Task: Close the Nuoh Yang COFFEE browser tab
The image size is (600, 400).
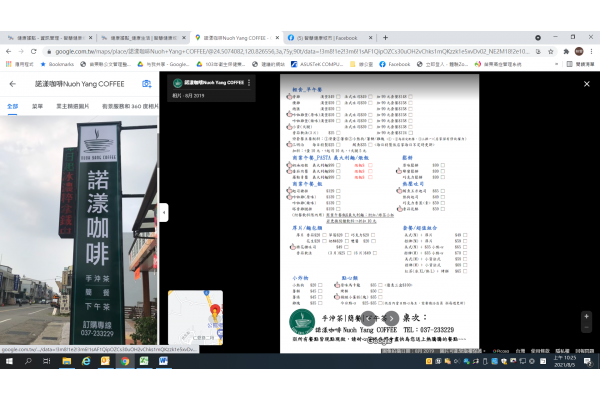Action: tap(277, 38)
